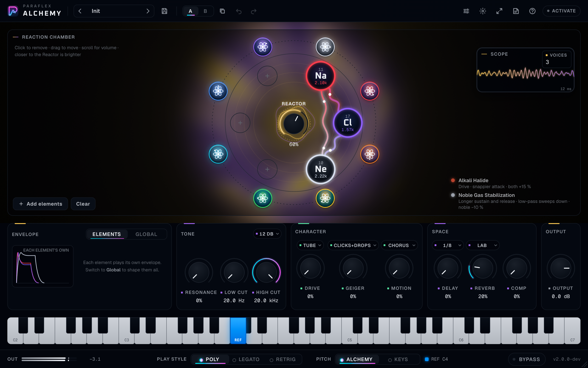
Task: Open the document notes icon
Action: click(516, 11)
